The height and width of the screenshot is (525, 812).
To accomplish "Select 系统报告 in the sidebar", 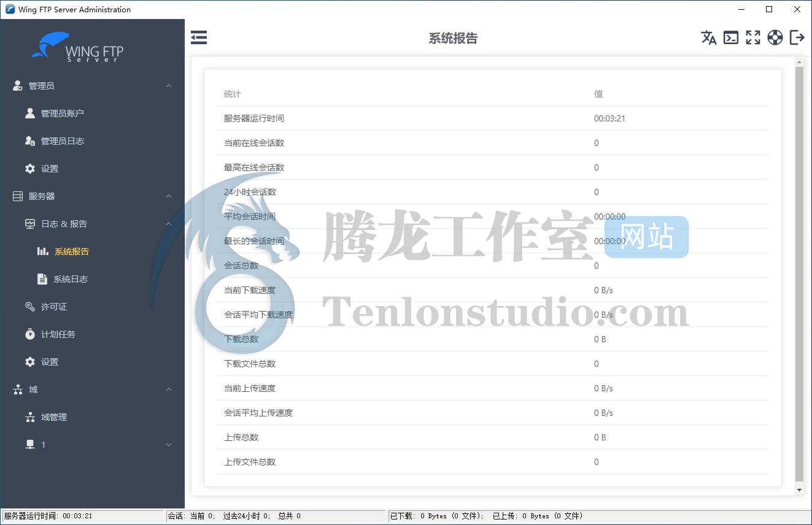I will pos(71,251).
